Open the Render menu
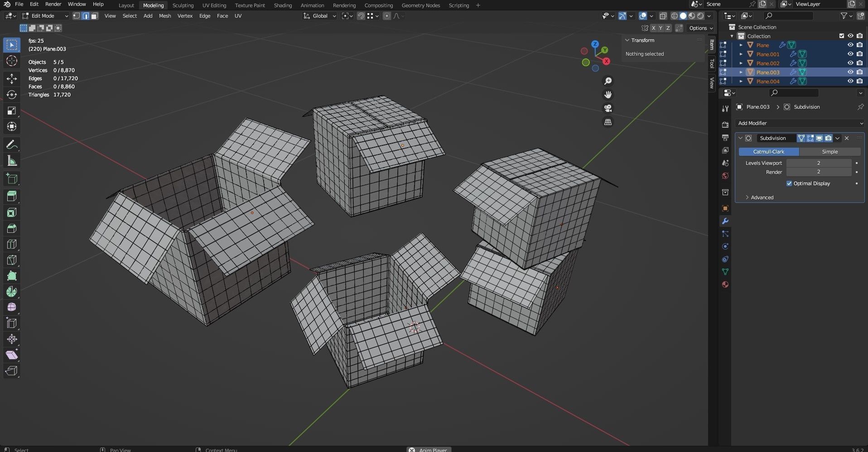 [x=53, y=4]
